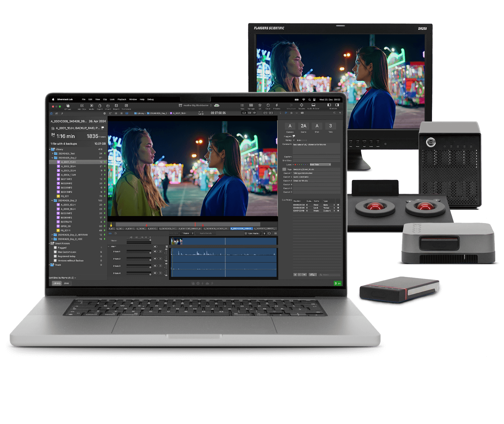The width and height of the screenshot is (504, 424).
Task: Mute the Item 1 audio channel
Action: [x=155, y=251]
